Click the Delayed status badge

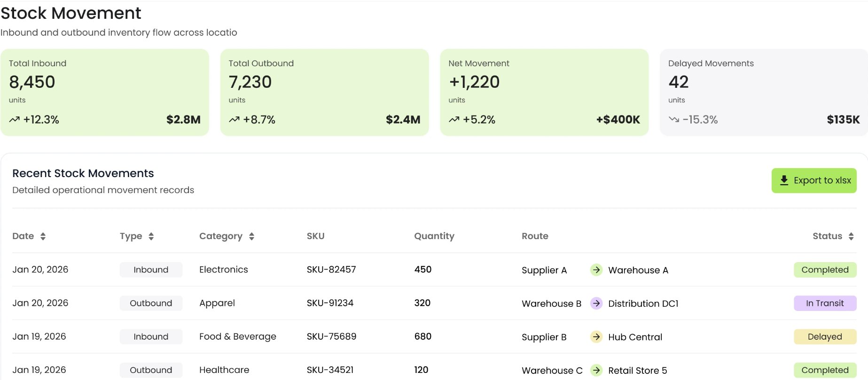[825, 337]
